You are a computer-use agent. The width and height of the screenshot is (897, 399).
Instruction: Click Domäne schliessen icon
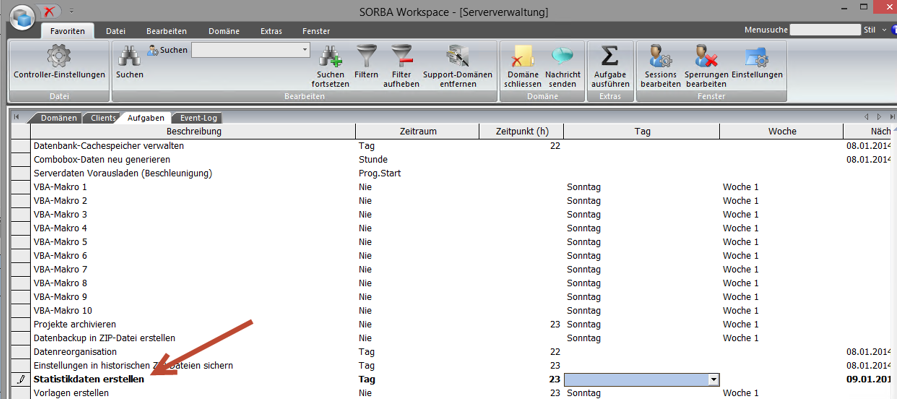click(523, 56)
